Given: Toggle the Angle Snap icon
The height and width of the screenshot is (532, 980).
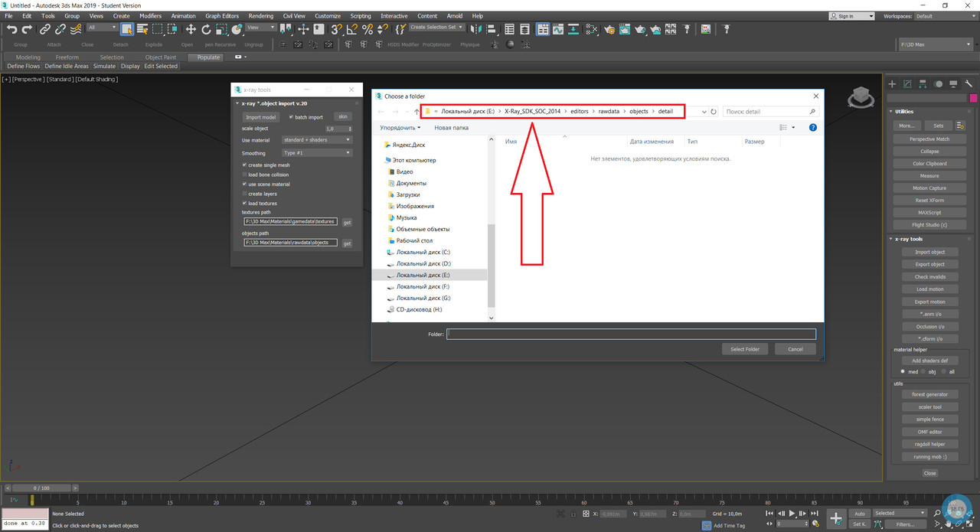Looking at the screenshot, I should click(352, 29).
